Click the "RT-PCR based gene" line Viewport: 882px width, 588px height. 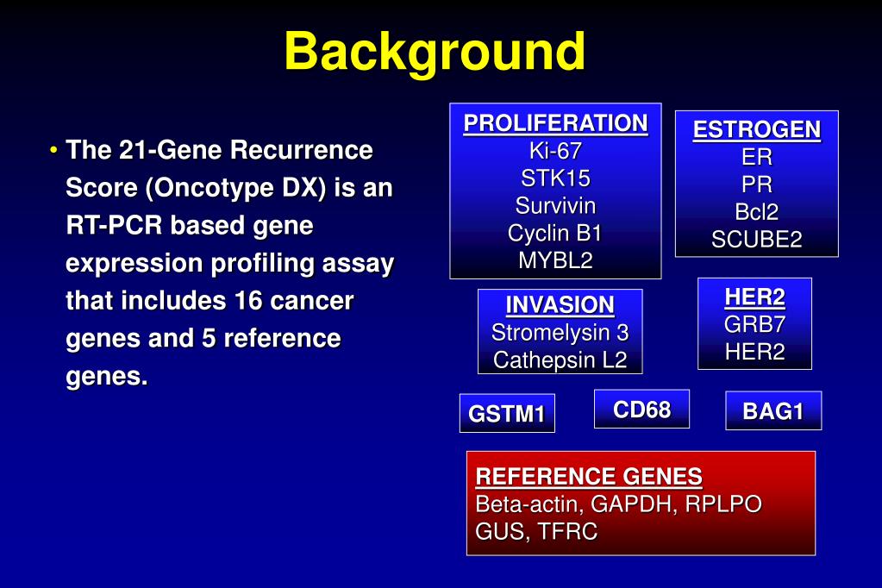(x=190, y=226)
